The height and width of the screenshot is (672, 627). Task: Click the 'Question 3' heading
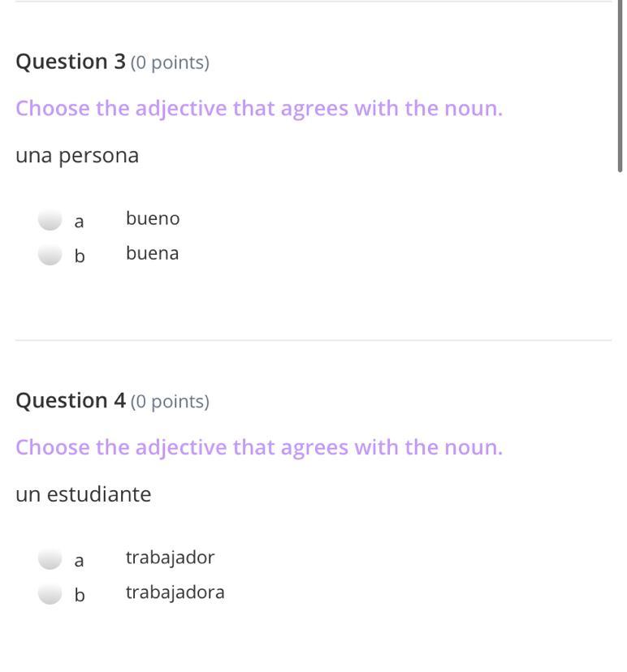[71, 62]
